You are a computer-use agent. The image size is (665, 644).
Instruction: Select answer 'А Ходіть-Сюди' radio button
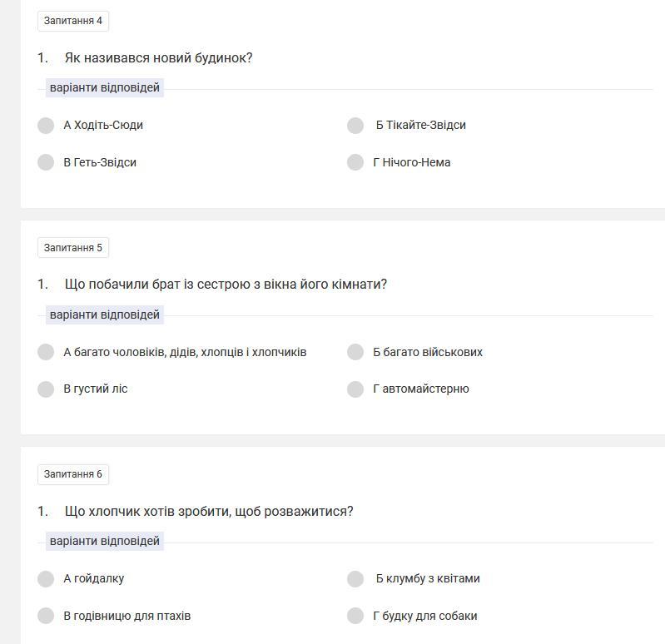click(x=46, y=126)
